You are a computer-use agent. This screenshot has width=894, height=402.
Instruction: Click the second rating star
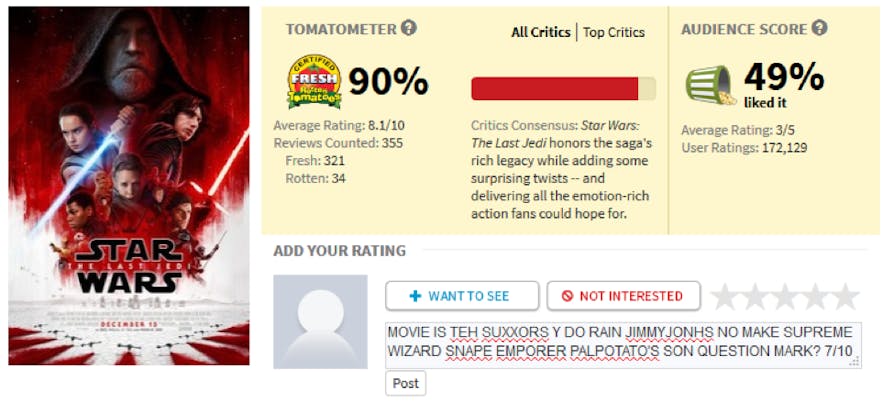[x=755, y=296]
